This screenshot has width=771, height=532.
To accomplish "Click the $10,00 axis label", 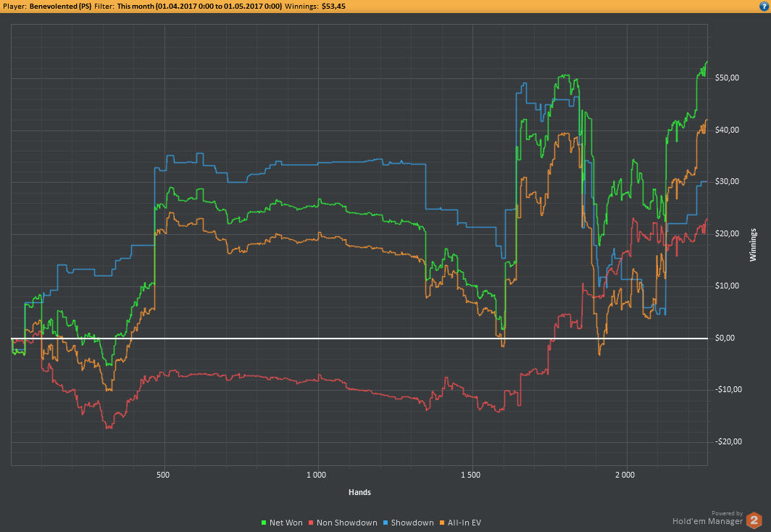I will 728,286.
